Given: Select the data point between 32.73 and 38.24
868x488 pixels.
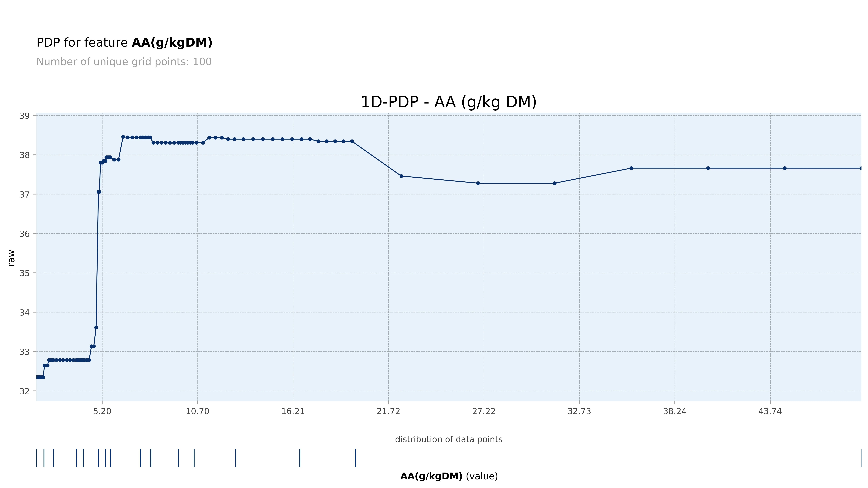Looking at the screenshot, I should [631, 168].
